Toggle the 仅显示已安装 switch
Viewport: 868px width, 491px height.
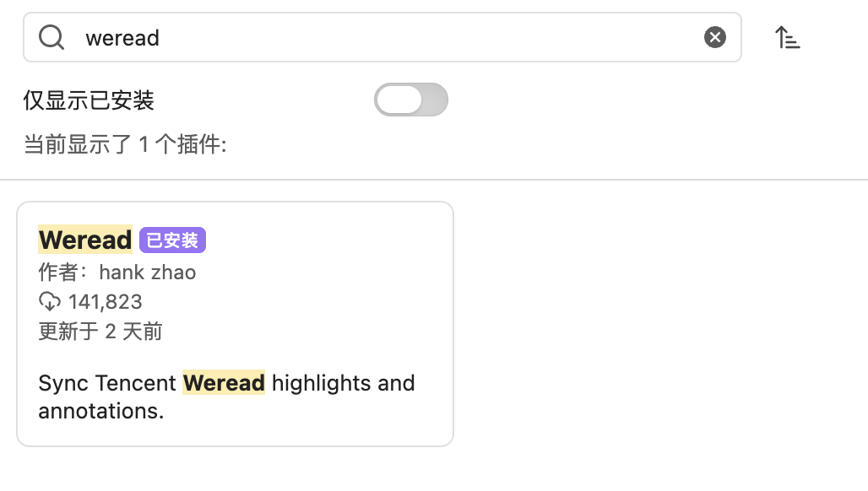411,100
